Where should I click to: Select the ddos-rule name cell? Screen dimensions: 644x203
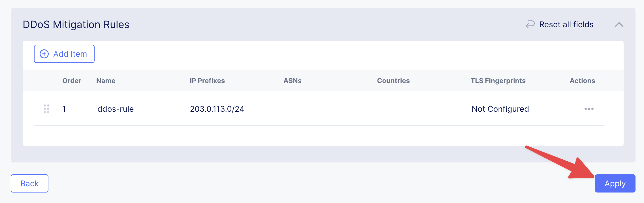point(116,109)
